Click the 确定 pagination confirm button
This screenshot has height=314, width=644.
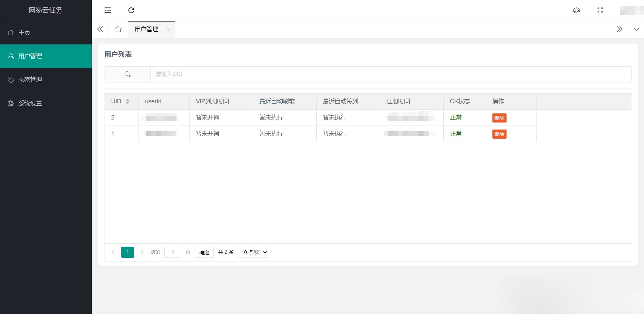(x=204, y=252)
